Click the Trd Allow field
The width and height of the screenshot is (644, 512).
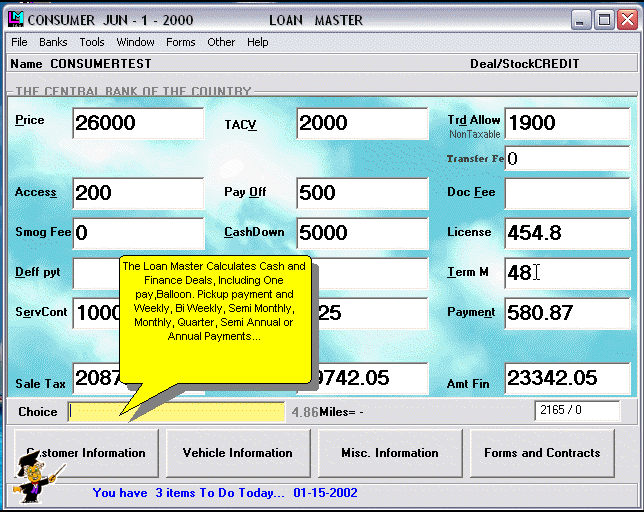click(567, 123)
